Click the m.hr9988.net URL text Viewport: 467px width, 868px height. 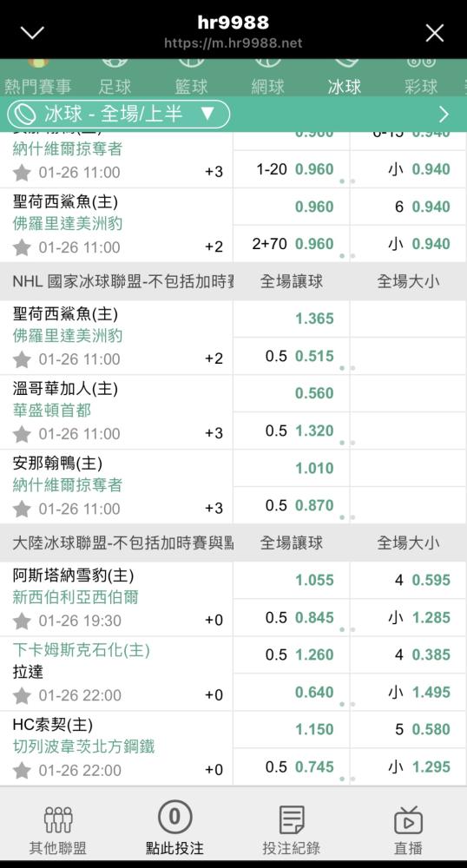click(233, 43)
